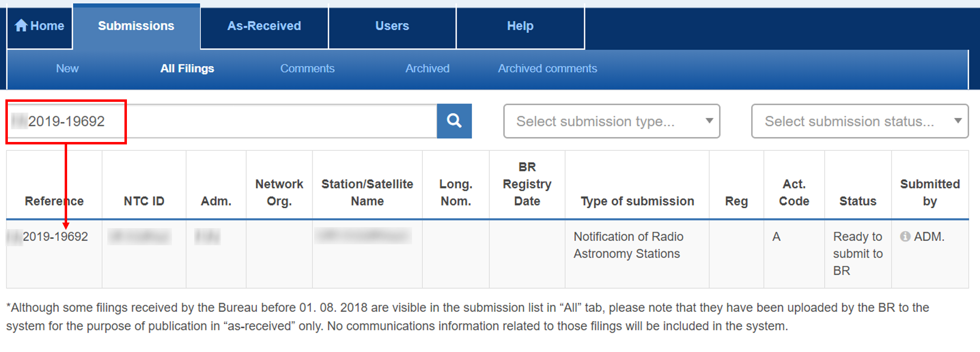Sort by the Status column header

point(857,201)
